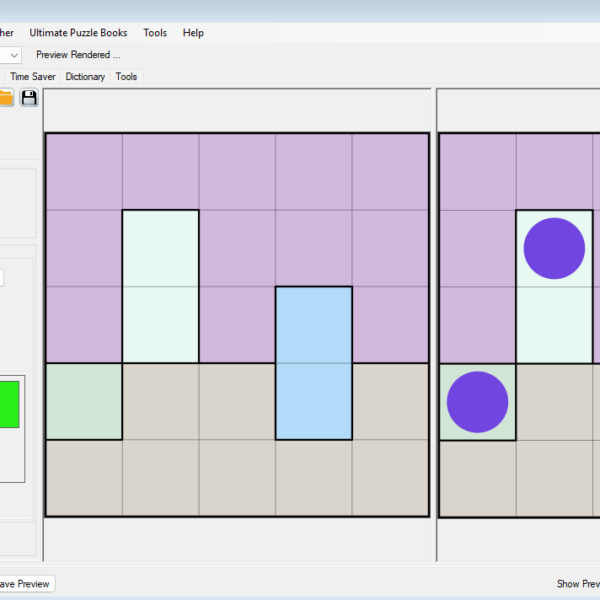Click the purple circle in green cell
Image resolution: width=600 pixels, height=600 pixels.
click(477, 402)
